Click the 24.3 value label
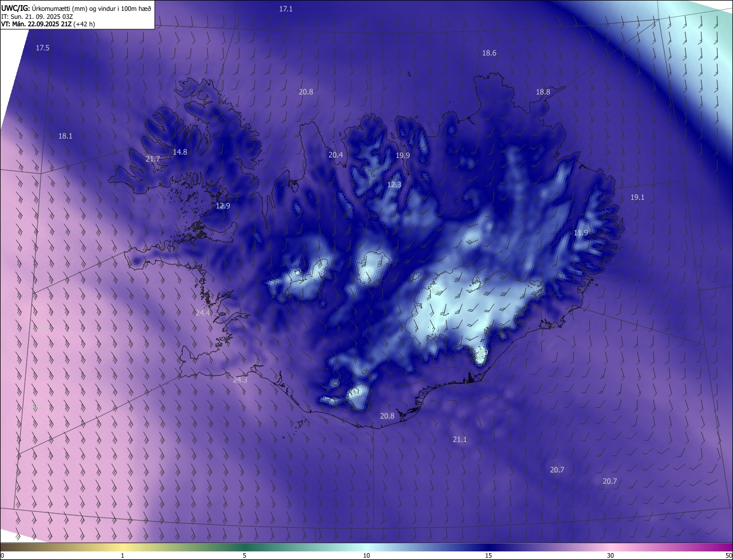The image size is (733, 560). coord(240,380)
